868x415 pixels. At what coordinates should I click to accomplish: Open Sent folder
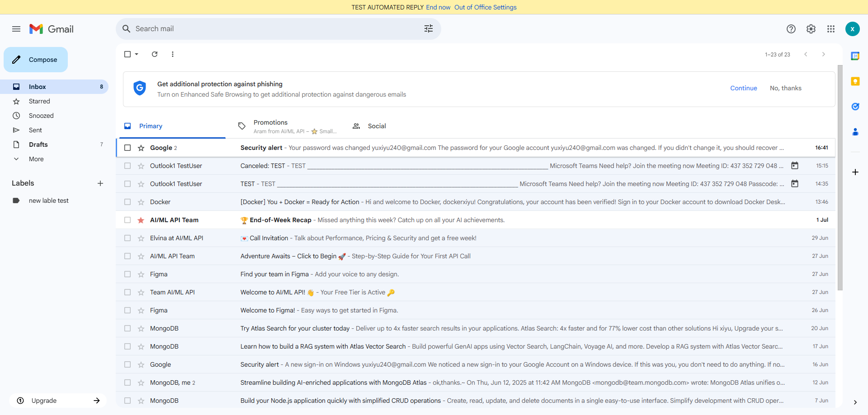[54, 130]
